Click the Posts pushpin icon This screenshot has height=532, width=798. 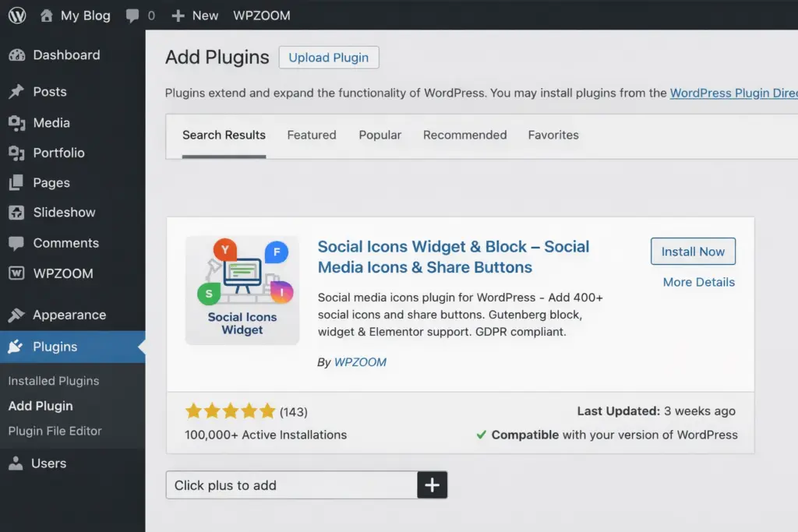16,92
